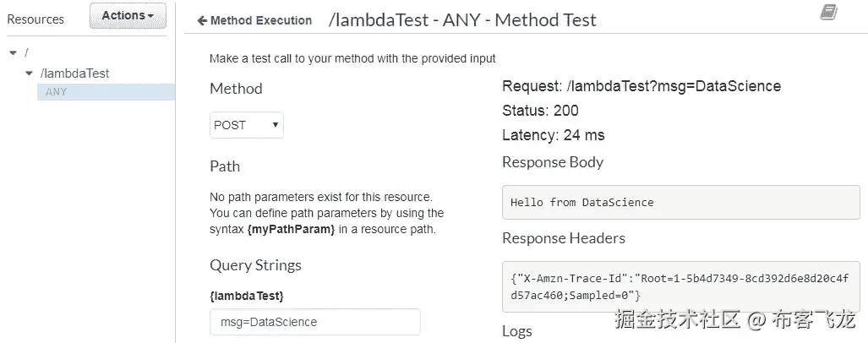Click the Latency 24 ms text

553,135
